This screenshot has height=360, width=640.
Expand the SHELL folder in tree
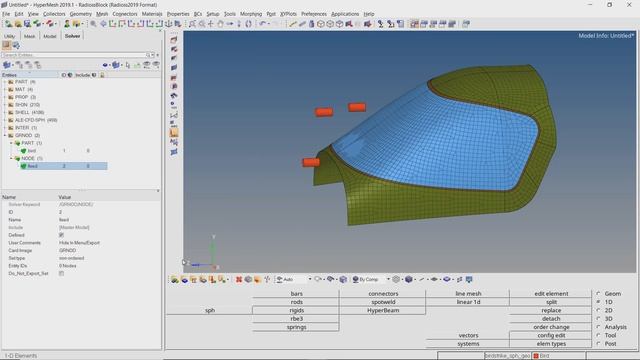tap(5, 112)
